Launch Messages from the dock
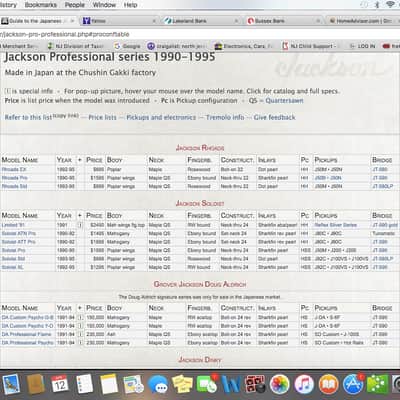The width and height of the screenshot is (400, 400). [158, 384]
